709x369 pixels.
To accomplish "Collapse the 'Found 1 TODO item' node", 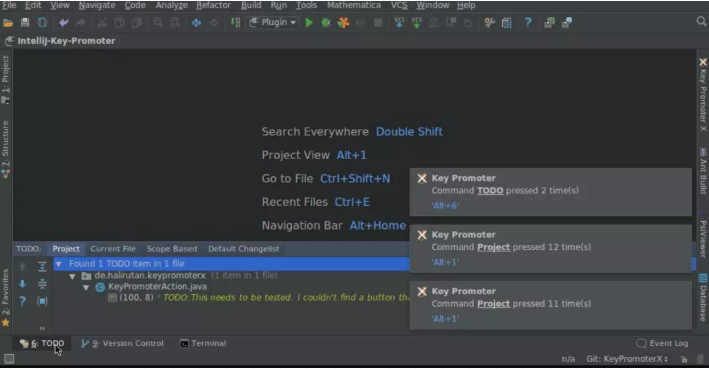I will [x=59, y=264].
